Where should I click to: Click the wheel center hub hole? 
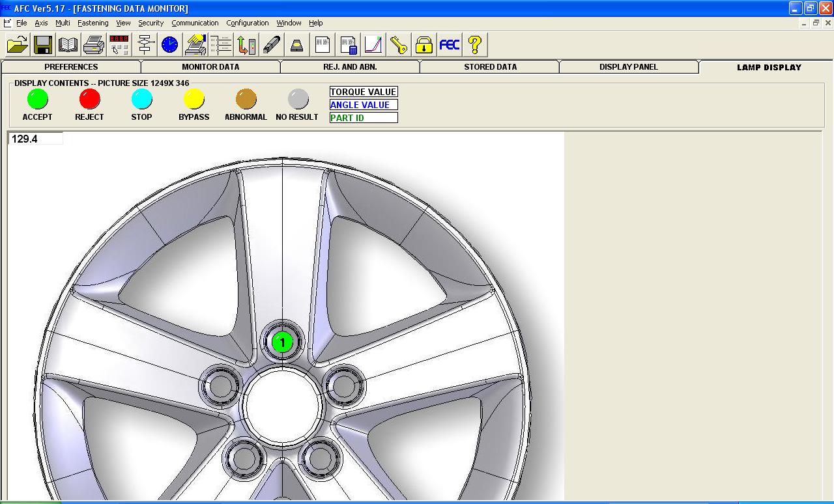point(283,406)
